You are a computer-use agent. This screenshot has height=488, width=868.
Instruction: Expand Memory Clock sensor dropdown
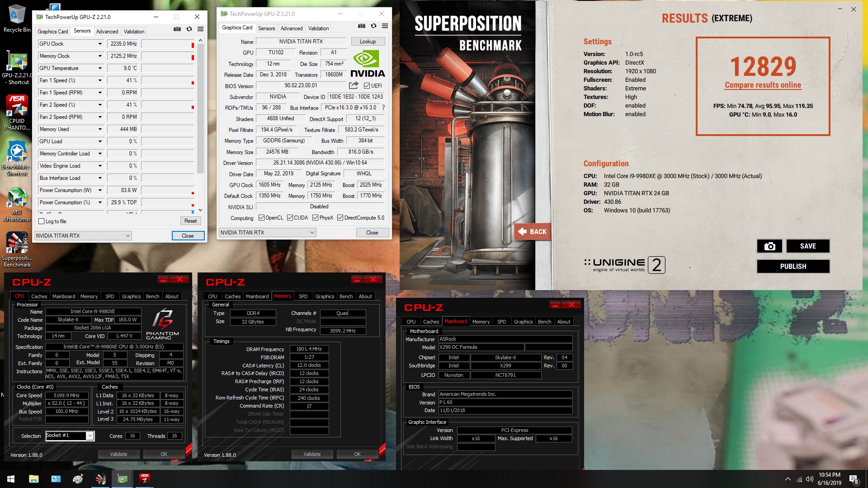(100, 56)
